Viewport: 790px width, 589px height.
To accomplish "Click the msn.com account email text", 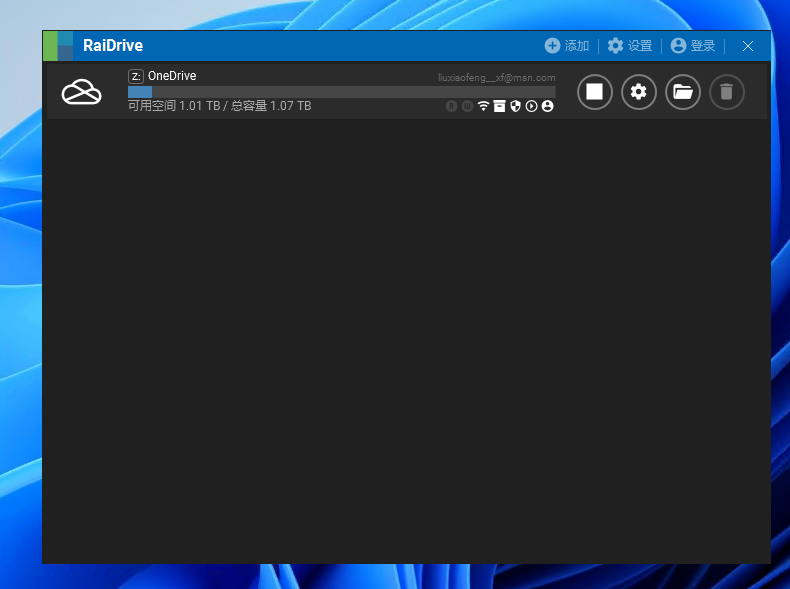I will coord(496,77).
